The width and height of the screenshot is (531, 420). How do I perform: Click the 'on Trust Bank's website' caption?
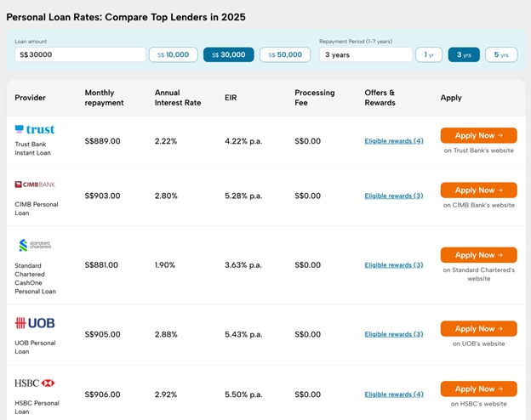coord(479,150)
